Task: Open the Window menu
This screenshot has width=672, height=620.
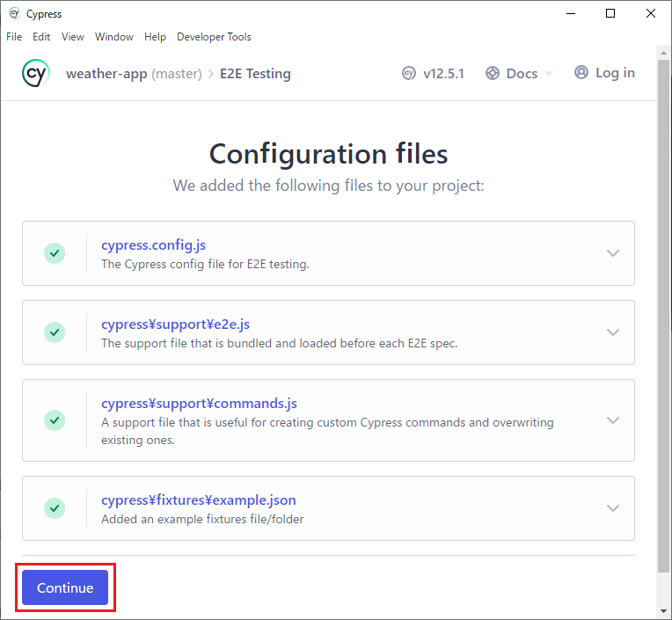Action: pos(114,37)
